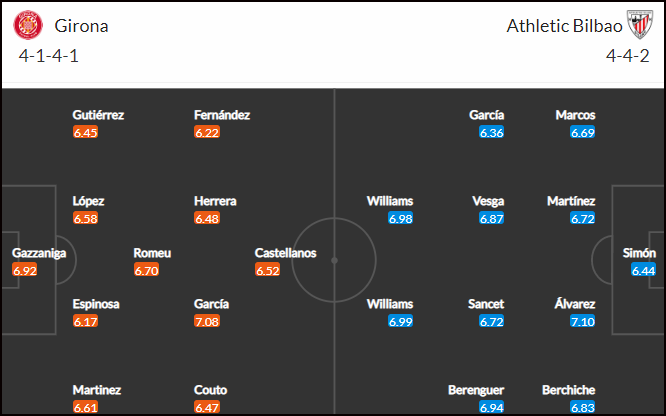Click the Girona 4-1-4-1 formation label
Image resolution: width=666 pixels, height=416 pixels.
(x=48, y=56)
